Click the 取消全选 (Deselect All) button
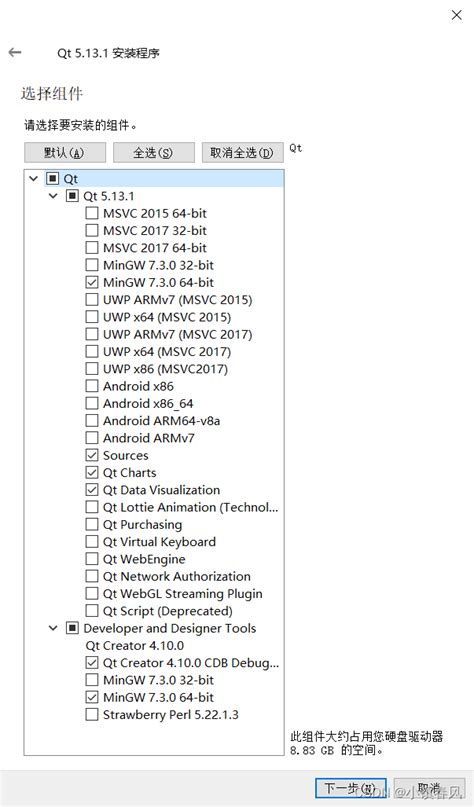 click(242, 153)
